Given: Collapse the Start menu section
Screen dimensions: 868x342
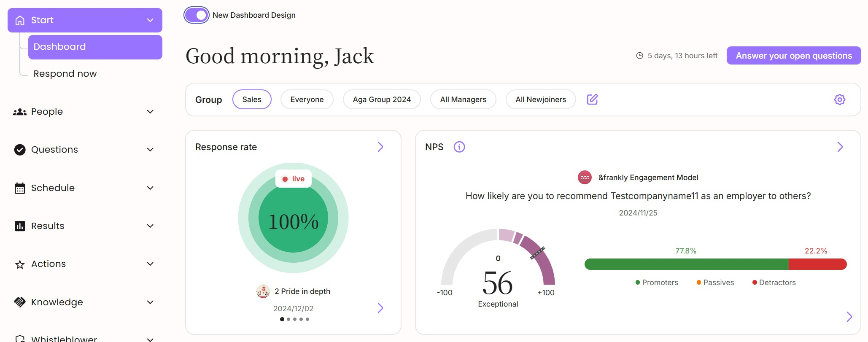Looking at the screenshot, I should click(150, 20).
